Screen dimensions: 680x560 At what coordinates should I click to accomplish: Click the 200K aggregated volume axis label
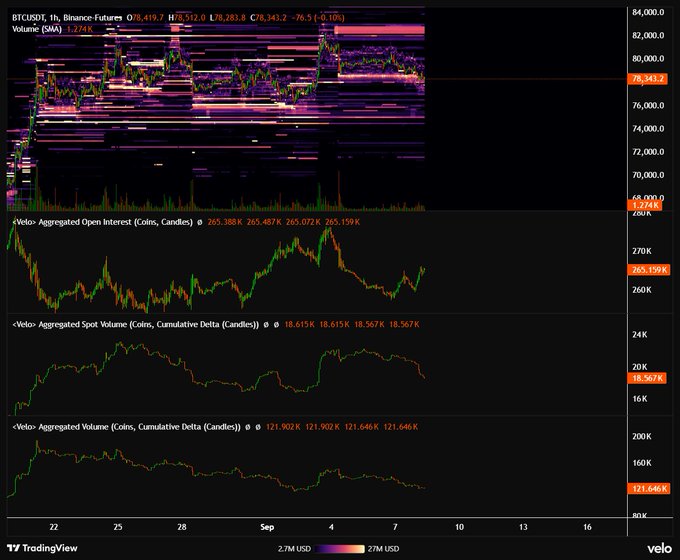[642, 436]
